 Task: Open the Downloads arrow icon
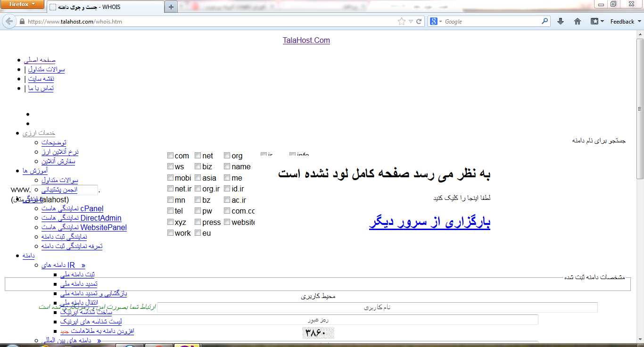[x=561, y=22]
